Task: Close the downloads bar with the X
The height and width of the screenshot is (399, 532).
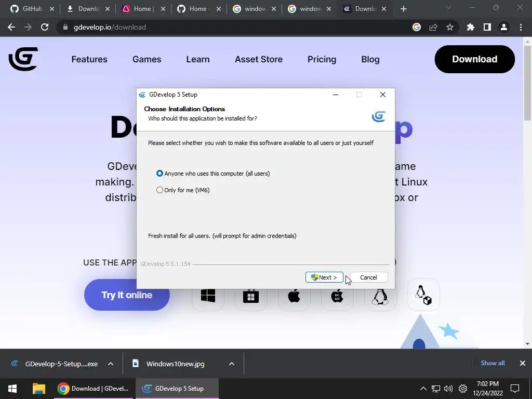Action: [523, 363]
